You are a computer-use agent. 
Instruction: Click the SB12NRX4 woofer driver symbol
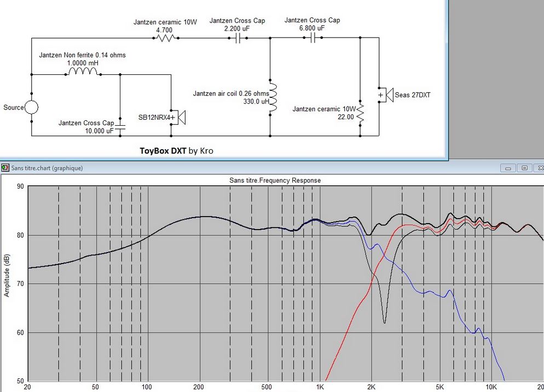[x=178, y=117]
